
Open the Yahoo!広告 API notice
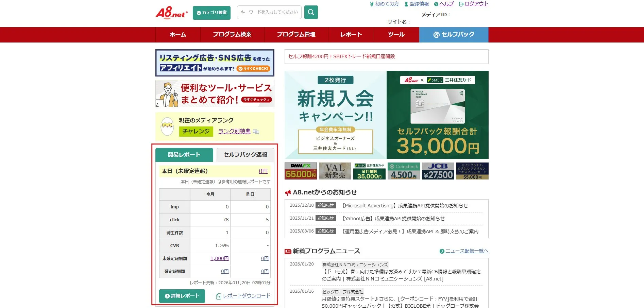pos(393,219)
